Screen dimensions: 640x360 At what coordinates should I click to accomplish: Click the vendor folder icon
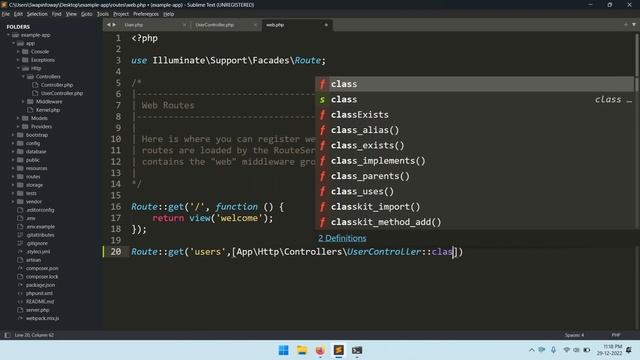click(20, 202)
